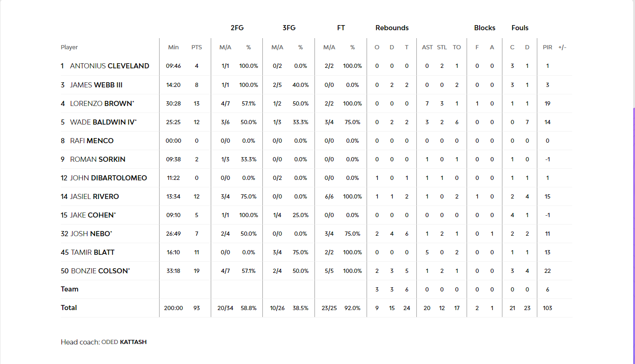The height and width of the screenshot is (364, 635).
Task: Select the +/- column header
Action: [x=562, y=47]
